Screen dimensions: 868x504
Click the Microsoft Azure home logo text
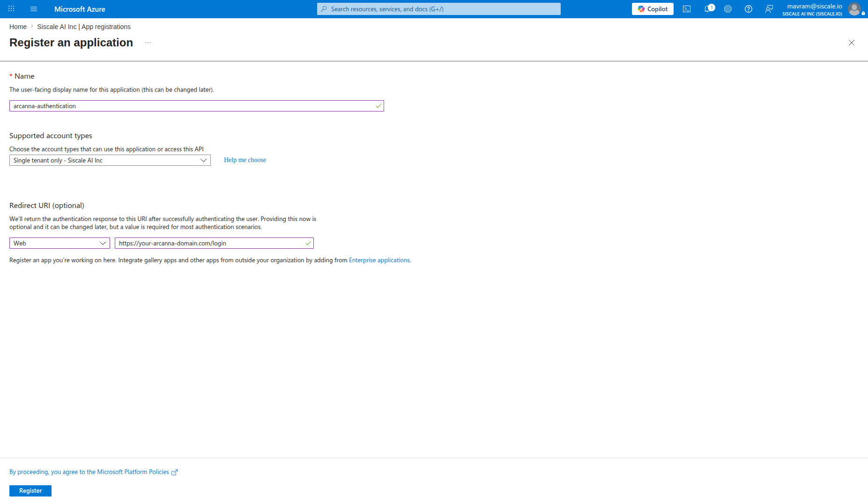point(80,9)
